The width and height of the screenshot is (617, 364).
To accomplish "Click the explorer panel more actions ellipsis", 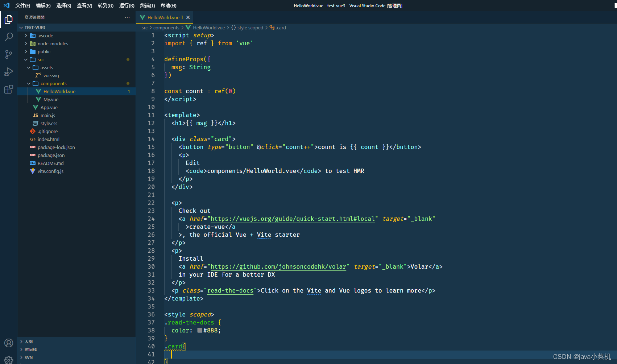I will coord(127,17).
